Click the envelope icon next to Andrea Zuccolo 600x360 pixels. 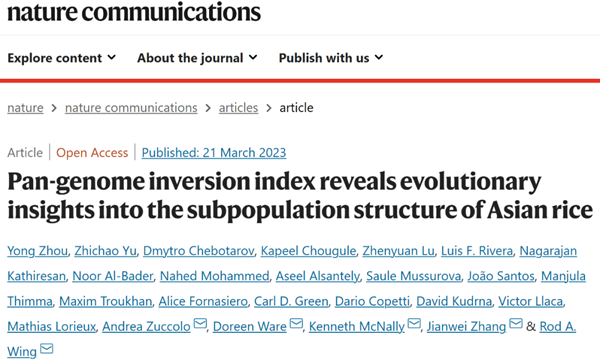(200, 324)
